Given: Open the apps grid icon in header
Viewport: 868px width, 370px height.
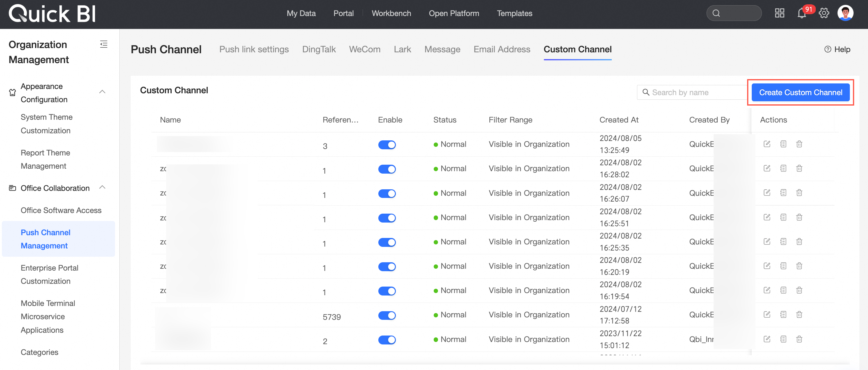Looking at the screenshot, I should point(779,13).
